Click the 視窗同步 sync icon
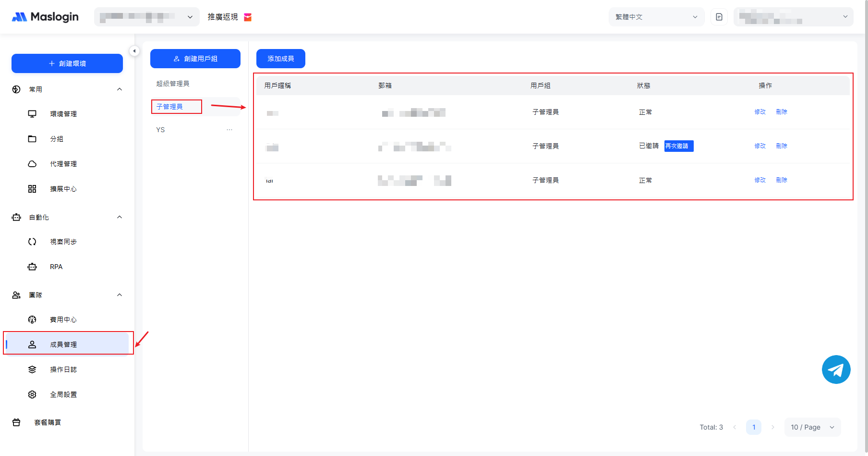 tap(32, 242)
